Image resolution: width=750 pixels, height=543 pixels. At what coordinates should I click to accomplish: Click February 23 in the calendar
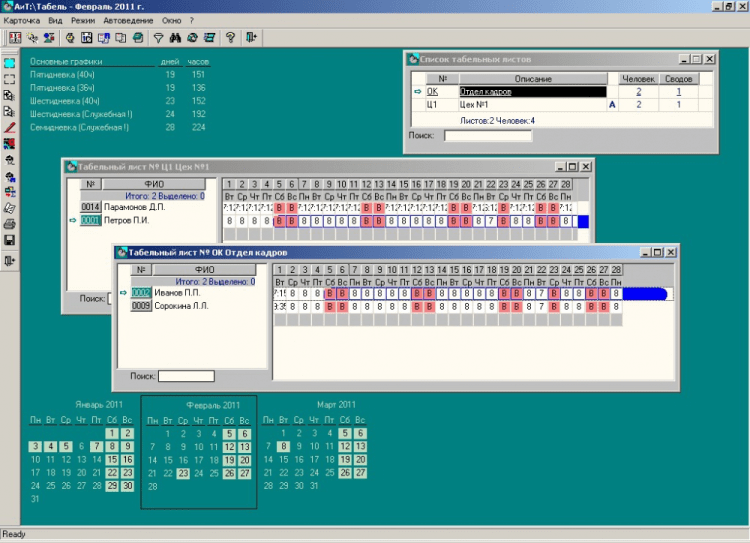(x=183, y=473)
